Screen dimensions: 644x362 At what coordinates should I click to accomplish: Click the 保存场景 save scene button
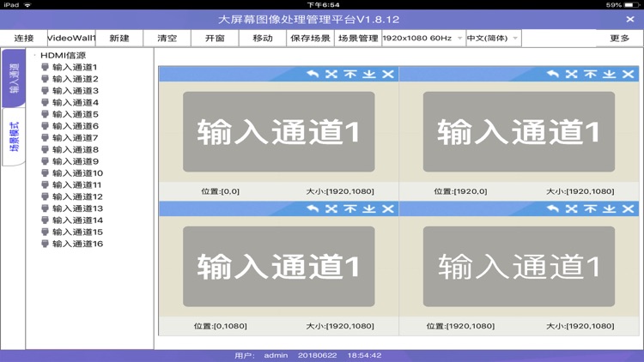pyautogui.click(x=310, y=38)
